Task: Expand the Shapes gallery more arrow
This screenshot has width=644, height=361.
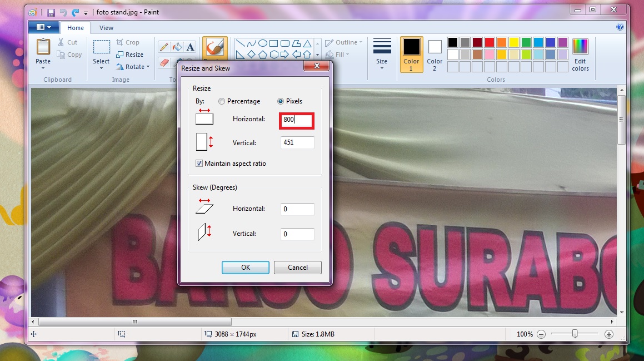Action: [x=317, y=55]
